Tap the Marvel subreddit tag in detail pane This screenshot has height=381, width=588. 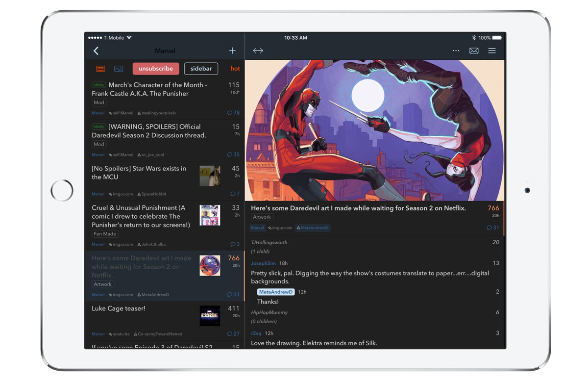(x=258, y=228)
